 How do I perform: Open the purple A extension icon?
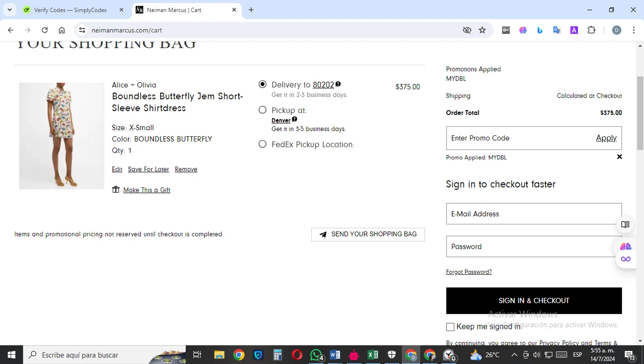(x=574, y=30)
